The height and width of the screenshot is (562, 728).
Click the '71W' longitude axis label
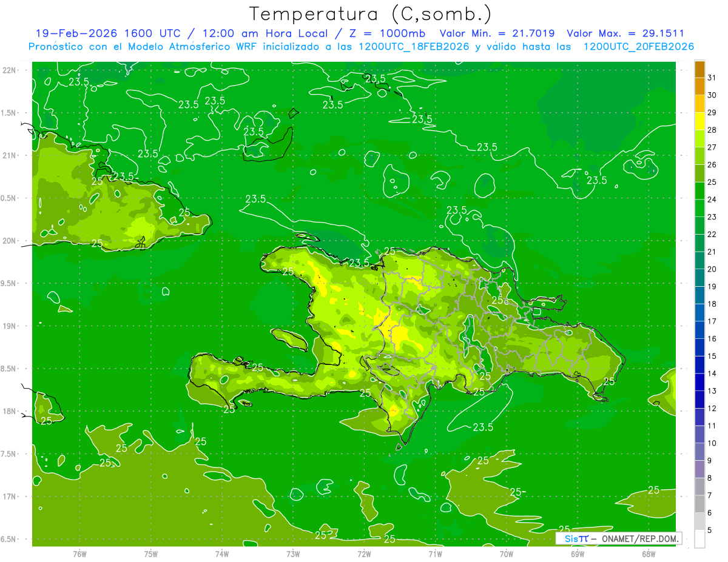pos(435,554)
